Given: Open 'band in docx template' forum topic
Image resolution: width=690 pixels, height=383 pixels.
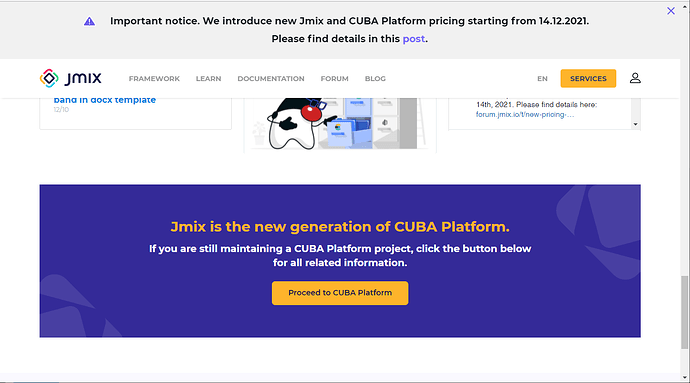Looking at the screenshot, I should point(105,100).
